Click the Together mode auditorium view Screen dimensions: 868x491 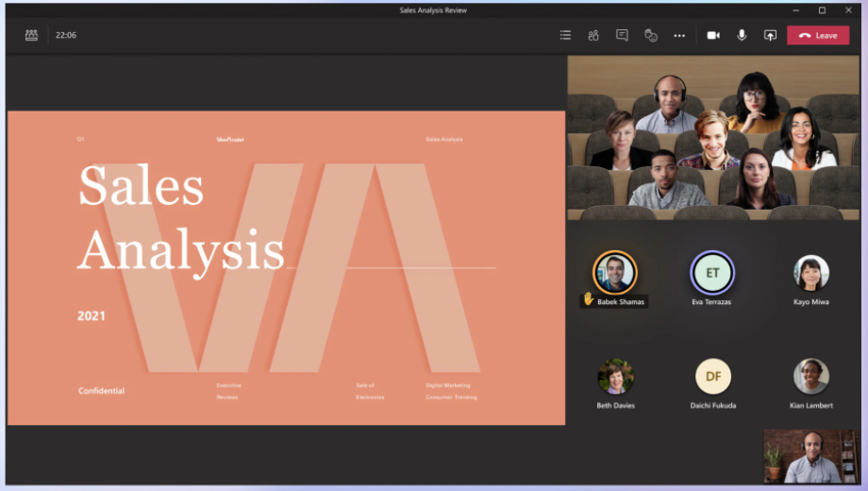tap(713, 137)
